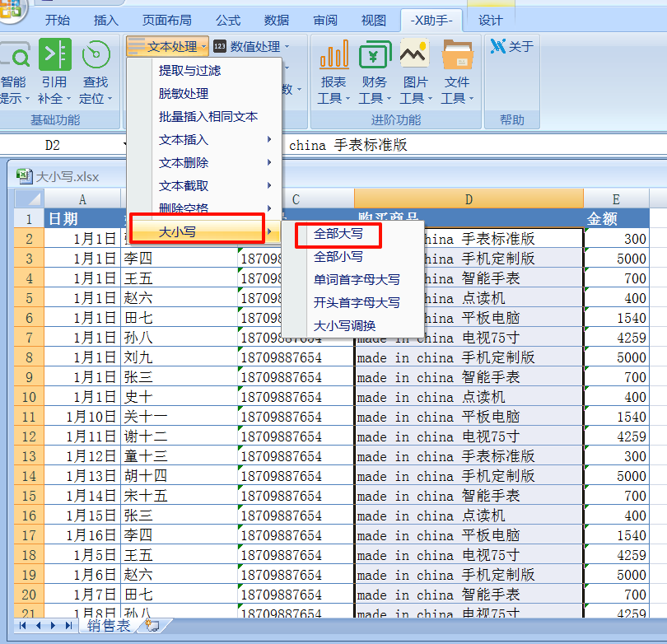The width and height of the screenshot is (667, 644).
Task: Switch to the 公式 ribbon tab
Action: (228, 20)
